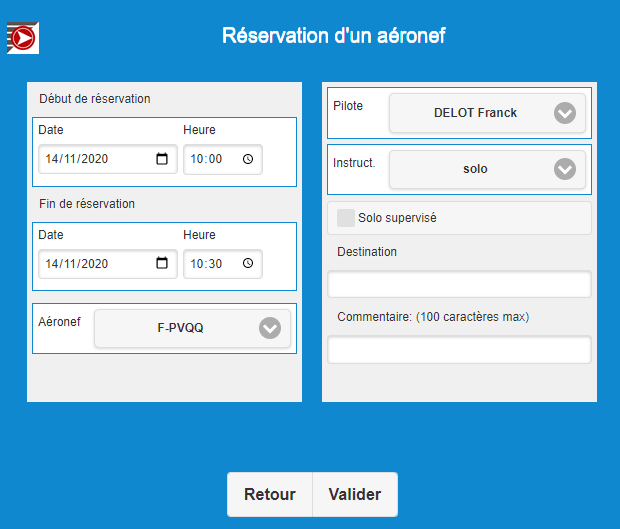Select the start date field 14/11/2020

(x=108, y=159)
